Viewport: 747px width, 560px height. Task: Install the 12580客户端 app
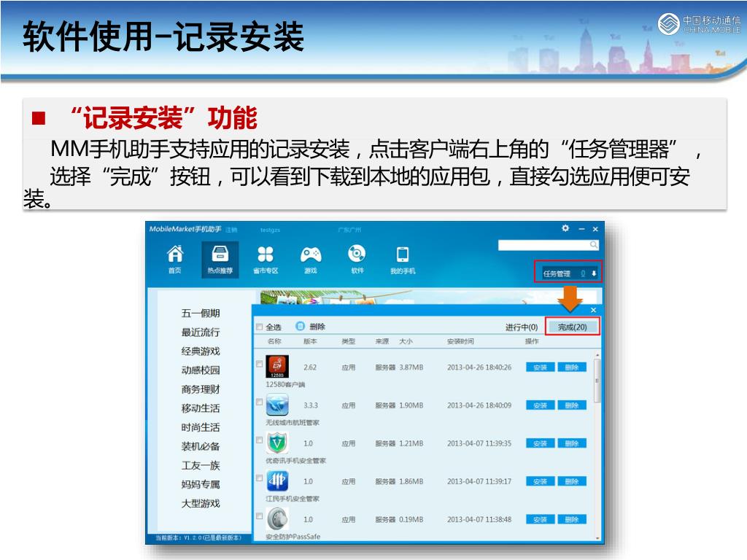[x=541, y=367]
